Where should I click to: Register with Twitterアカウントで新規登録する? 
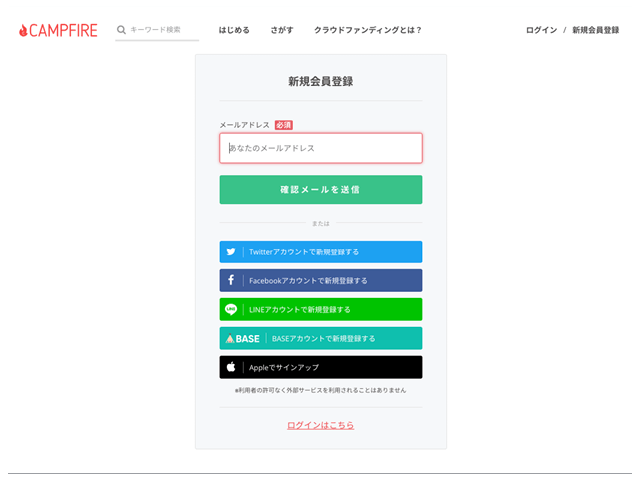coord(321,252)
